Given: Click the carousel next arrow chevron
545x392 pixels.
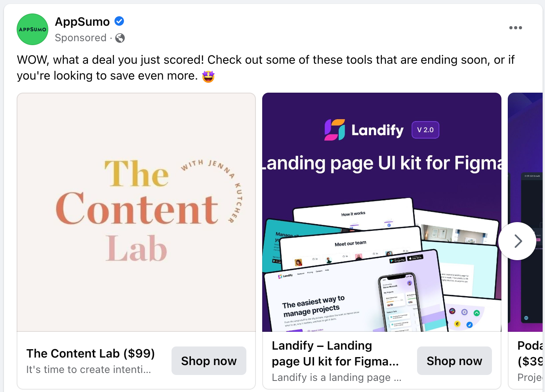Looking at the screenshot, I should [x=517, y=241].
